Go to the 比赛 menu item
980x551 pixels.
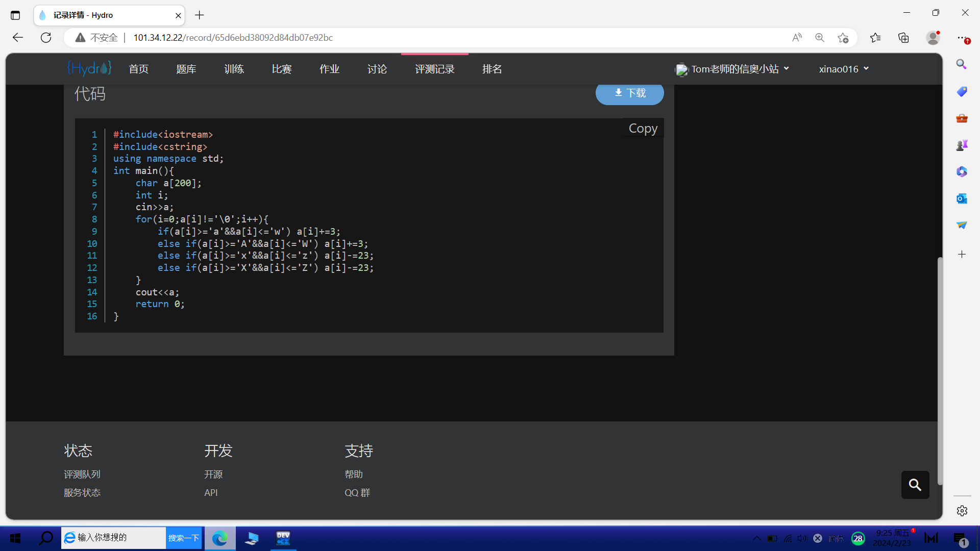point(282,69)
